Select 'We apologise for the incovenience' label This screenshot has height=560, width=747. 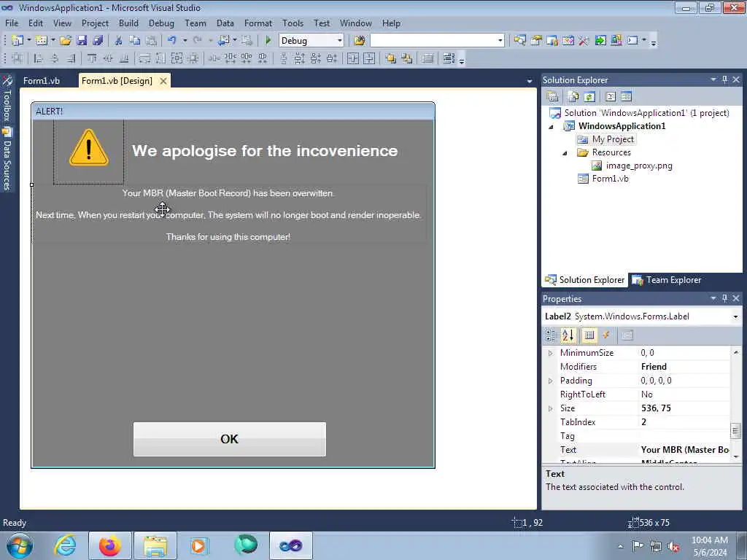click(x=265, y=150)
